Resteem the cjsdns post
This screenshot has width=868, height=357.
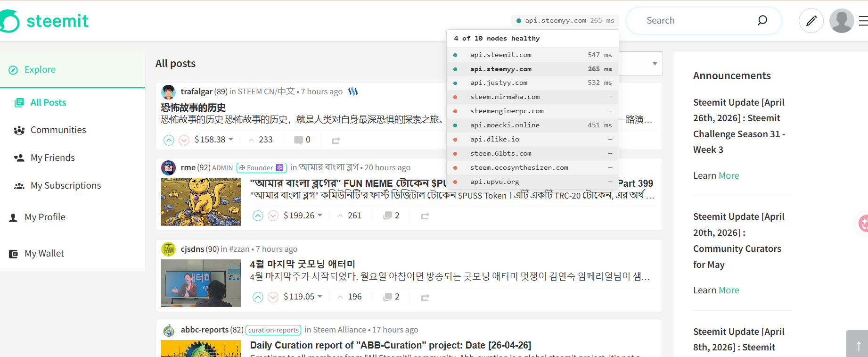click(x=425, y=297)
